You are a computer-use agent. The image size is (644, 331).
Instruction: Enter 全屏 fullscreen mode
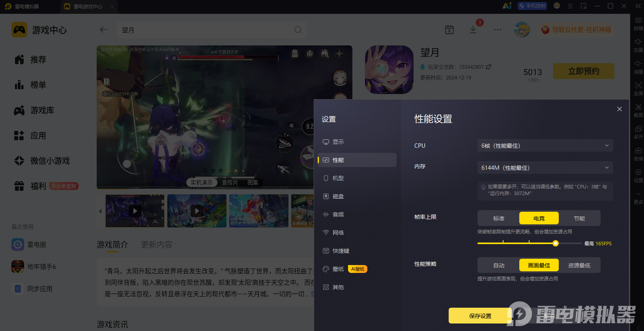pos(638,88)
